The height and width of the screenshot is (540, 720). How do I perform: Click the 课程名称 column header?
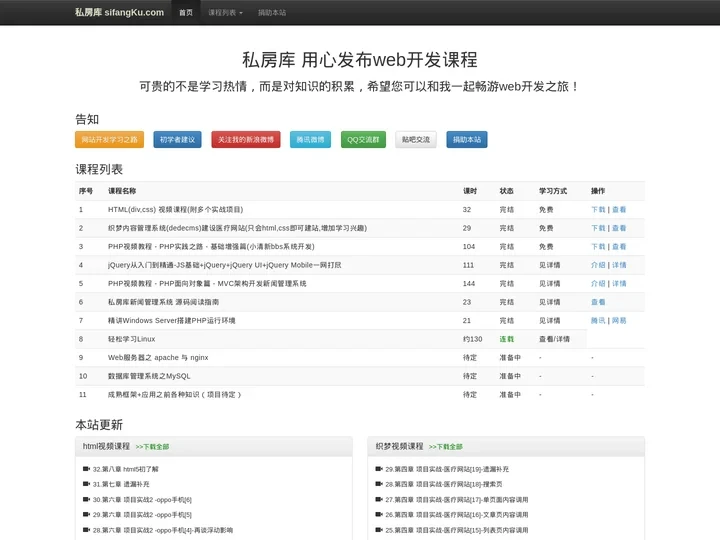122,191
